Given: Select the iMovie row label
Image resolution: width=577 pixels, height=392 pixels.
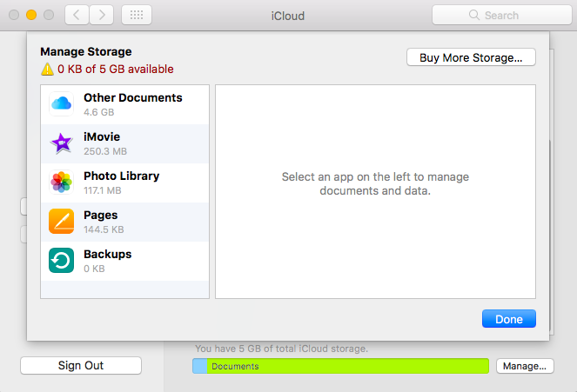Looking at the screenshot, I should [102, 136].
